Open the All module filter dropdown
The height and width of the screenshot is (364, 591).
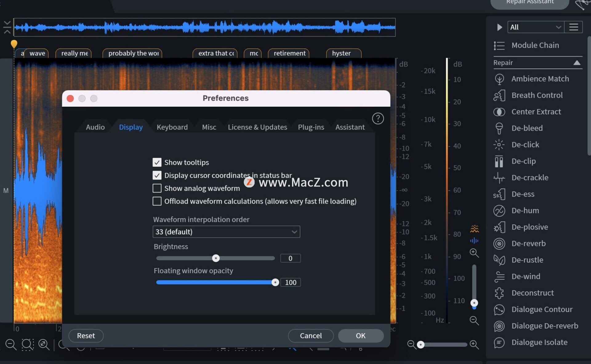coord(535,27)
